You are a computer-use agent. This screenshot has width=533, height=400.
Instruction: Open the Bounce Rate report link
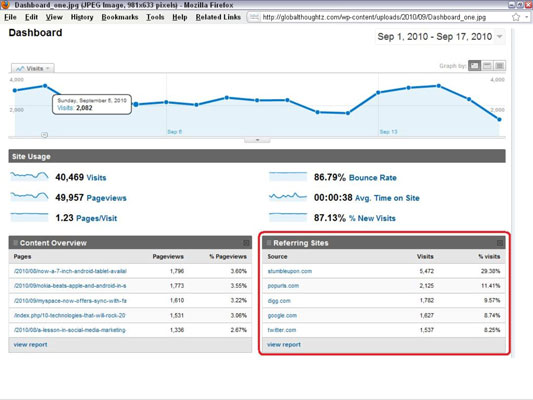pos(373,177)
